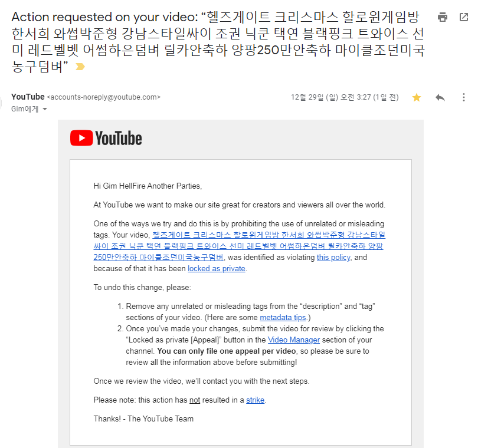Image resolution: width=478 pixels, height=448 pixels.
Task: Click the 'metadata tips' link
Action: [x=283, y=318]
